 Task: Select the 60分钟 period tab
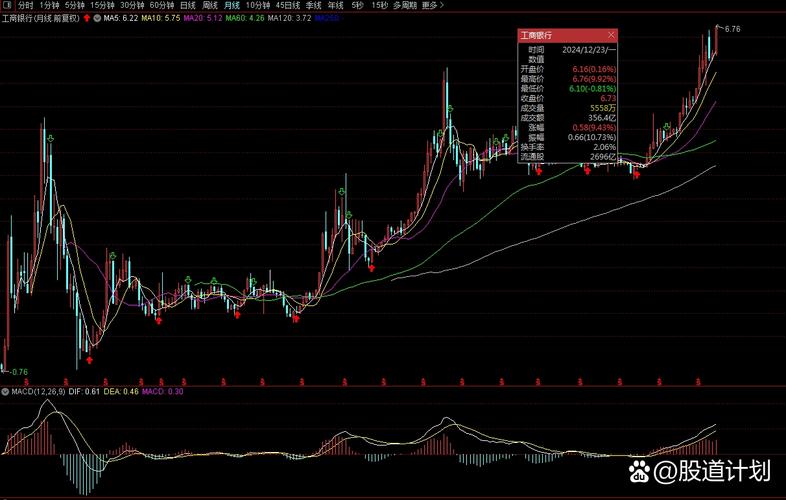(x=162, y=5)
